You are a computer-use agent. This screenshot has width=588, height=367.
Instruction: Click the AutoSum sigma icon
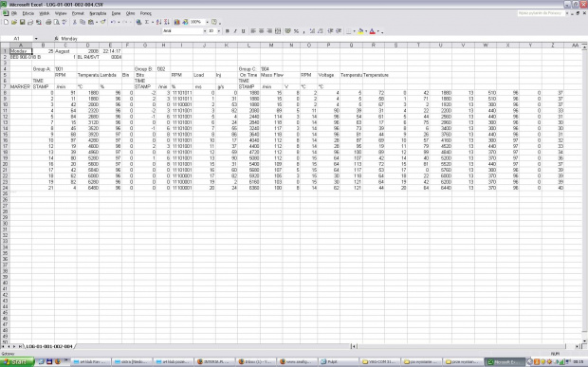147,22
